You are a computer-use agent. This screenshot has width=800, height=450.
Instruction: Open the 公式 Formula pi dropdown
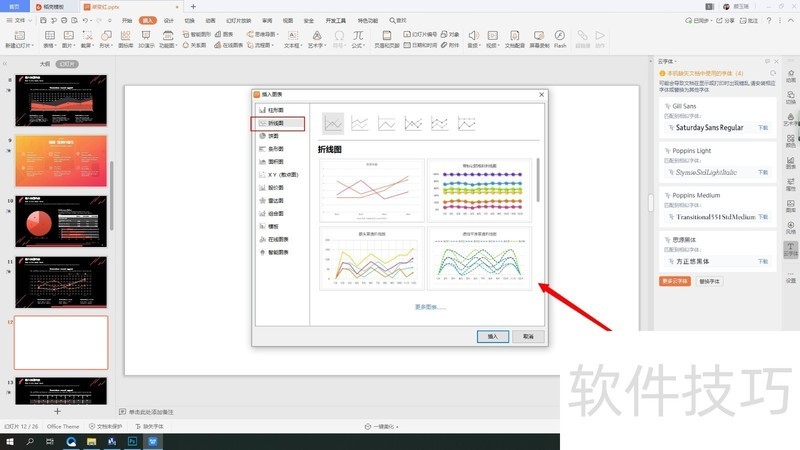[x=358, y=45]
